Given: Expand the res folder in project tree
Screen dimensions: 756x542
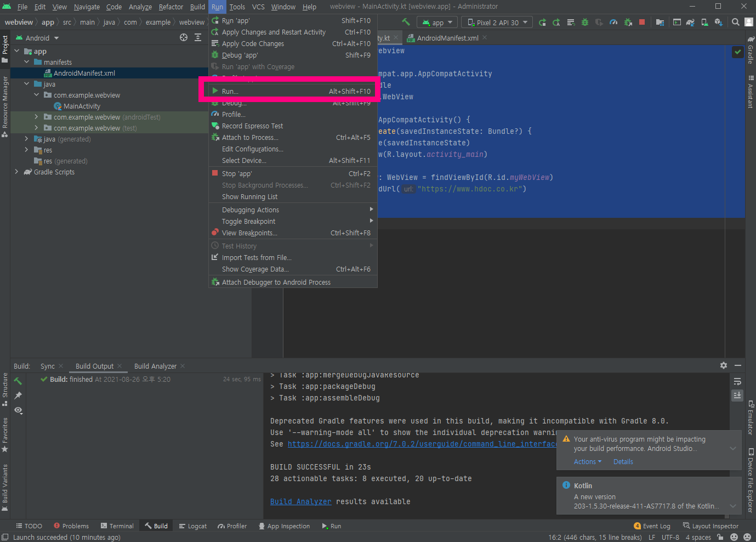Looking at the screenshot, I should click(26, 150).
